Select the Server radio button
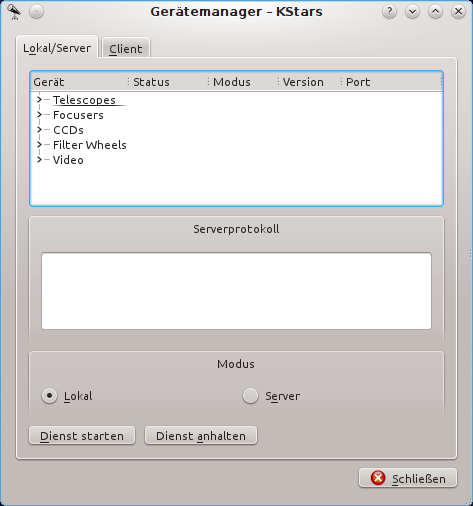 coord(250,396)
